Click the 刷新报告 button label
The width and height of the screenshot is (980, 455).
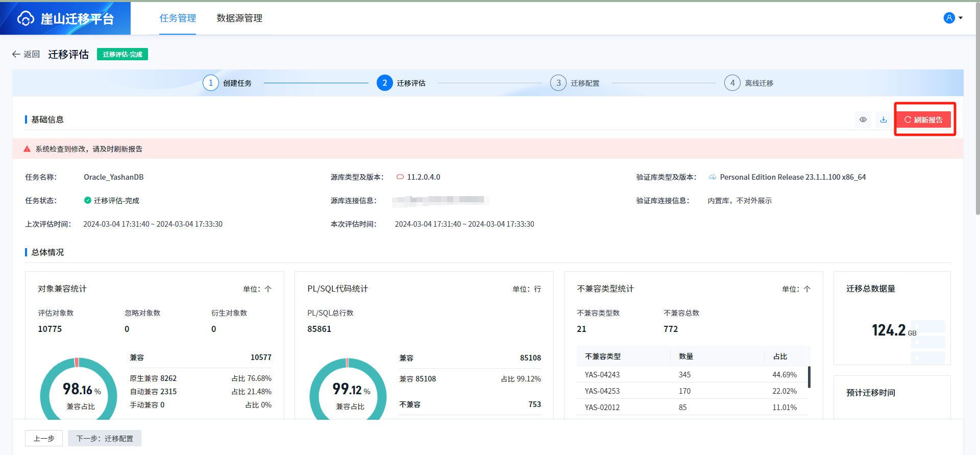point(928,120)
